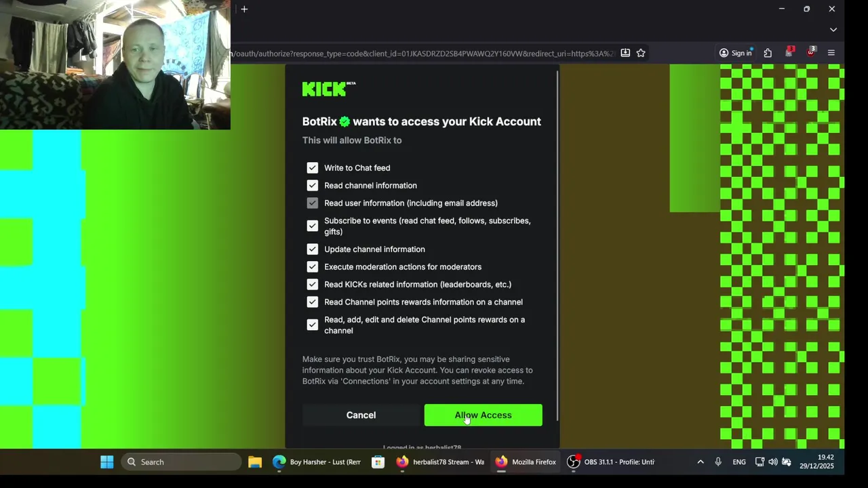Click the install/save page icon in address bar

(x=625, y=53)
